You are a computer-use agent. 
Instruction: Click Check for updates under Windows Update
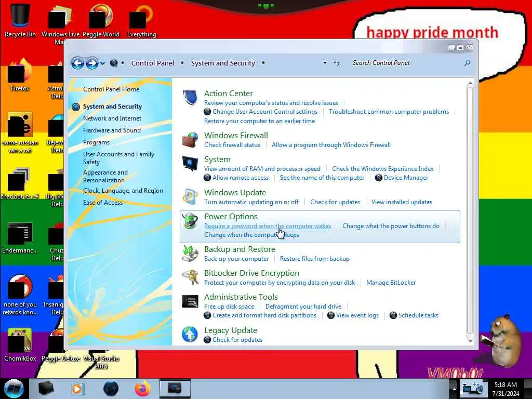[335, 202]
